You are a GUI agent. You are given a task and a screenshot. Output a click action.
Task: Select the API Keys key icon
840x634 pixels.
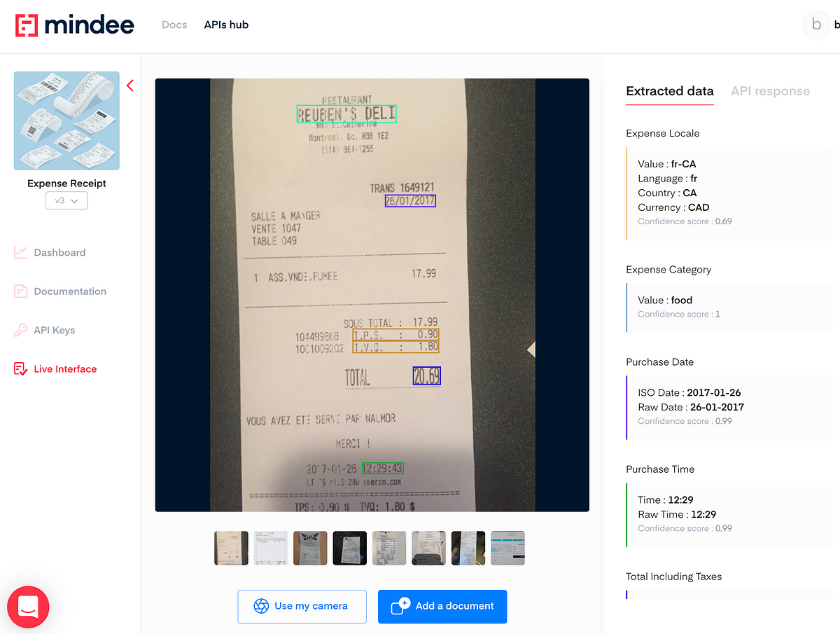click(21, 330)
